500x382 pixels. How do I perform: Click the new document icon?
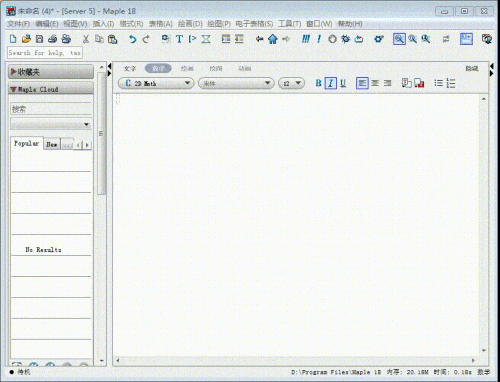pos(13,39)
